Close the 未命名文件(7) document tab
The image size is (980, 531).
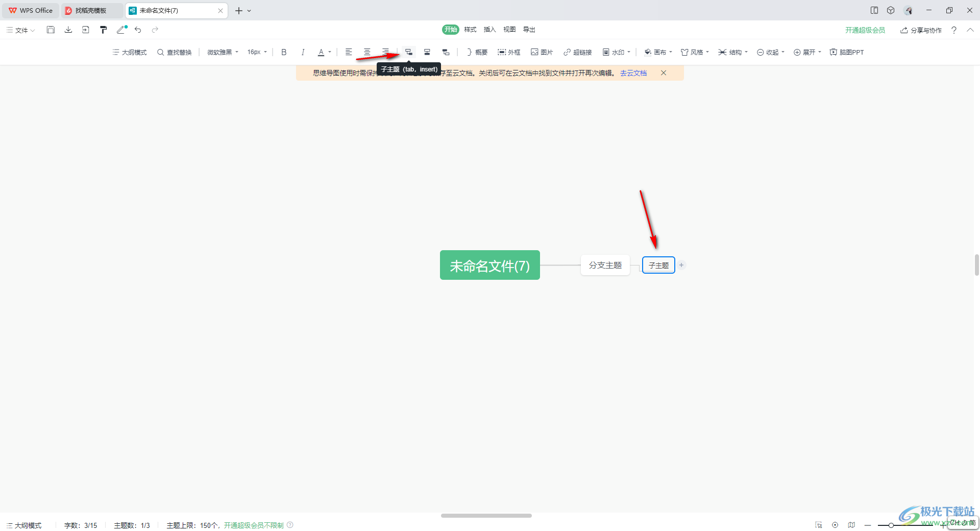pos(220,10)
